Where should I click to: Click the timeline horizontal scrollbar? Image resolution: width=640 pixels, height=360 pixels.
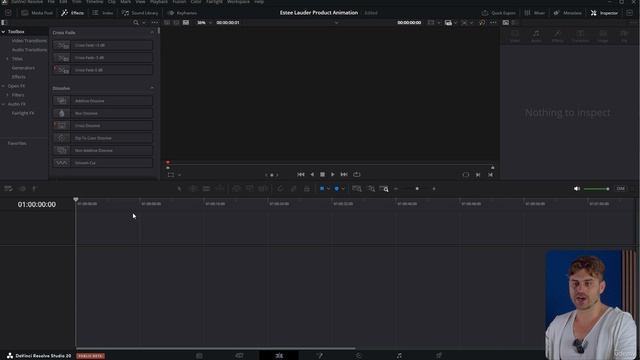tap(216, 348)
